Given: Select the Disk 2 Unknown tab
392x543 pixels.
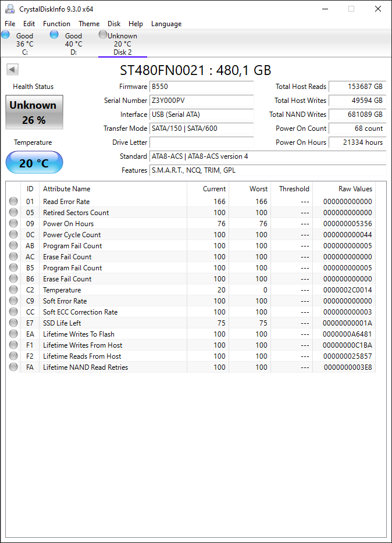Looking at the screenshot, I should 123,44.
